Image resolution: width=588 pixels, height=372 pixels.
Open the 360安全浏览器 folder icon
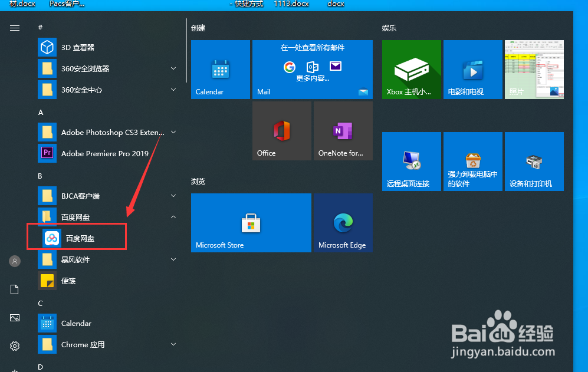coord(47,68)
